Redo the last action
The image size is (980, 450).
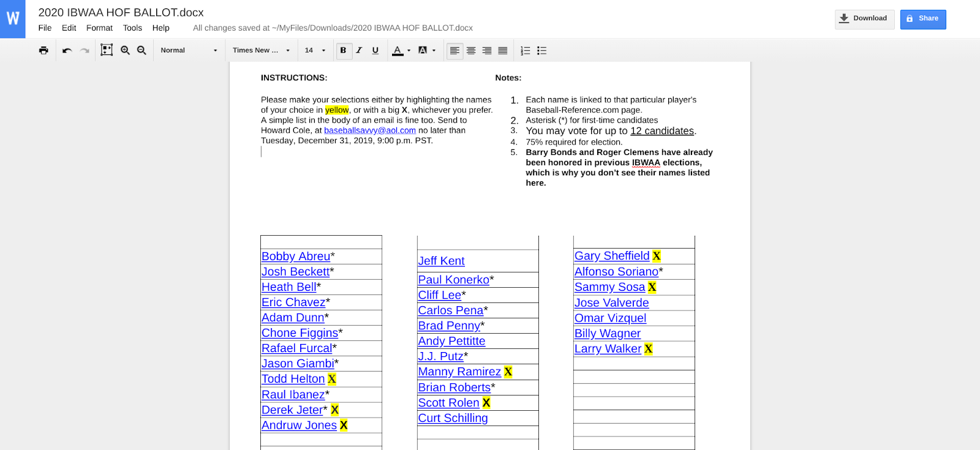coord(85,50)
